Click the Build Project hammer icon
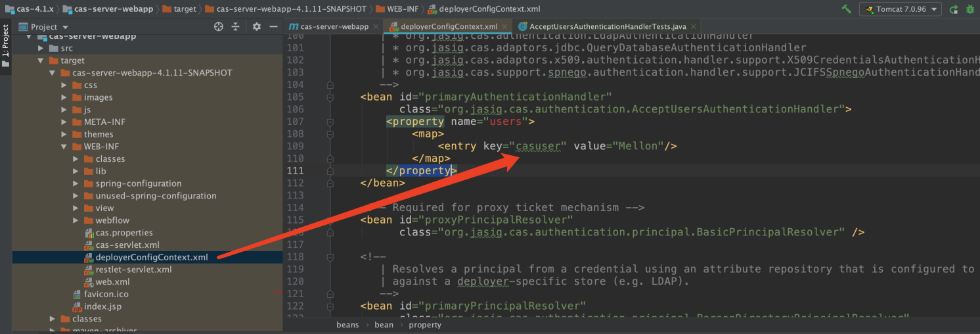 click(x=846, y=9)
